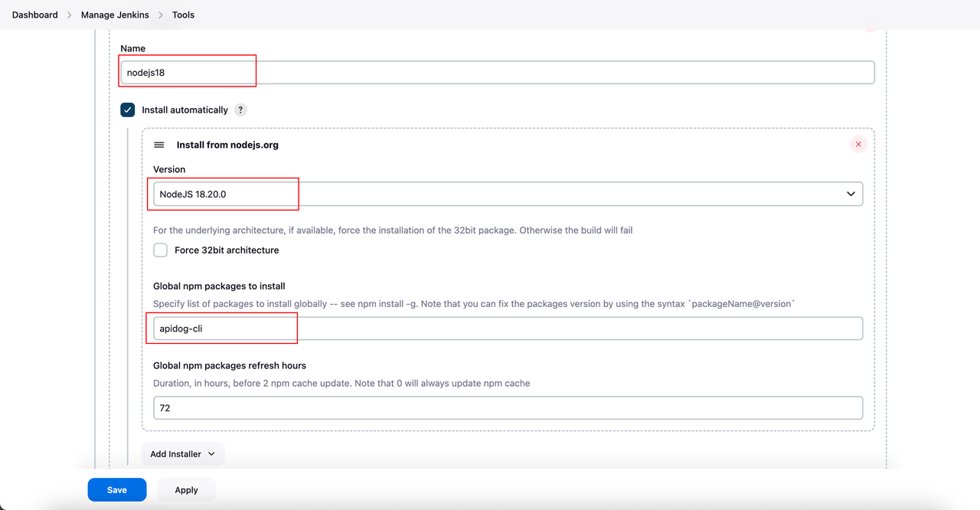
Task: Click the Version label
Action: [169, 170]
